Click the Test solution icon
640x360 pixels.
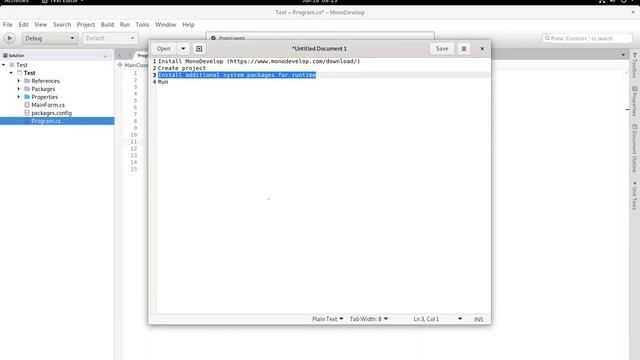click(12, 65)
